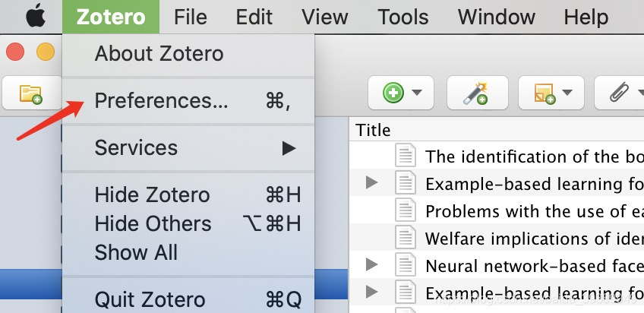Select "The identification of the bo" row
The image size is (644, 313).
(x=497, y=156)
